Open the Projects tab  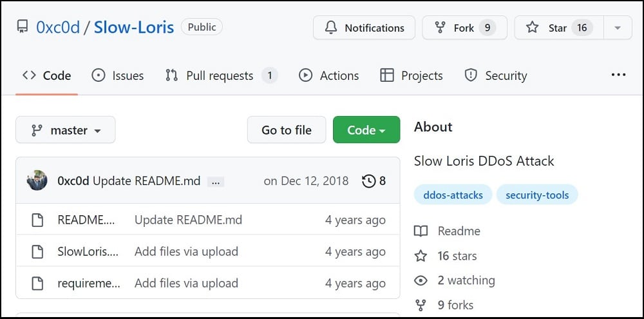tap(411, 75)
